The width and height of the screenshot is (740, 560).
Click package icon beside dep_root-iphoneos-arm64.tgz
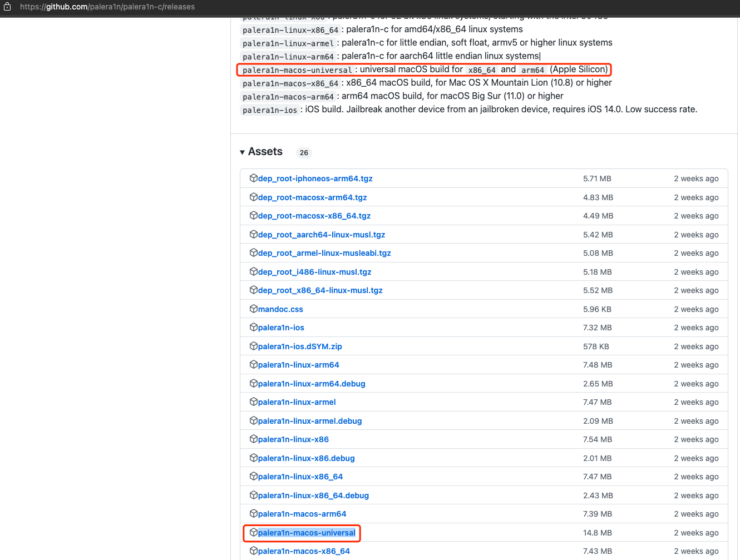(x=254, y=178)
